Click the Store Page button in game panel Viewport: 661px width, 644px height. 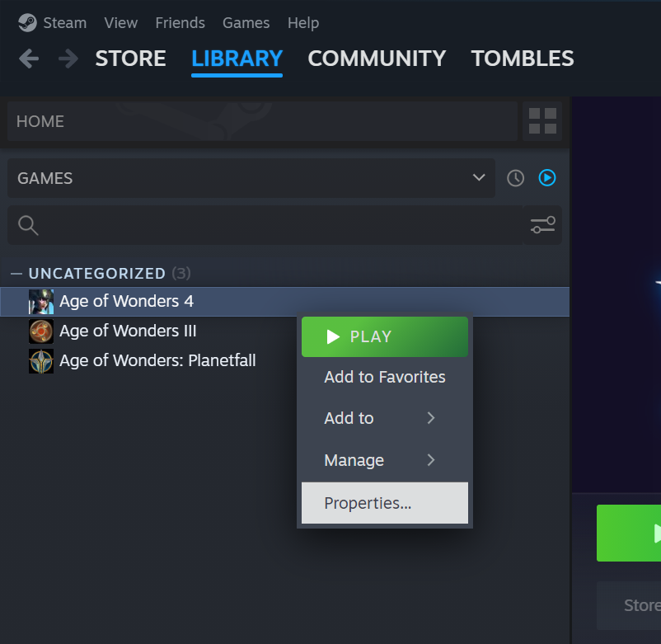pos(629,605)
